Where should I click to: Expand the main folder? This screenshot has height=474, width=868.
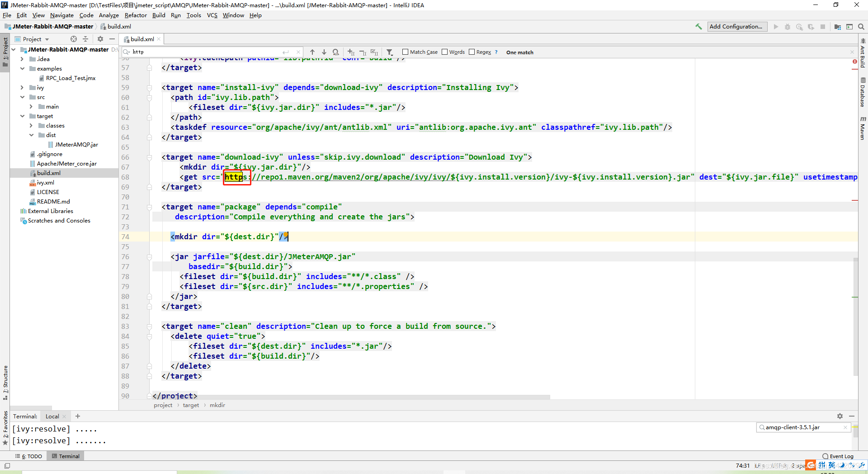(x=31, y=106)
